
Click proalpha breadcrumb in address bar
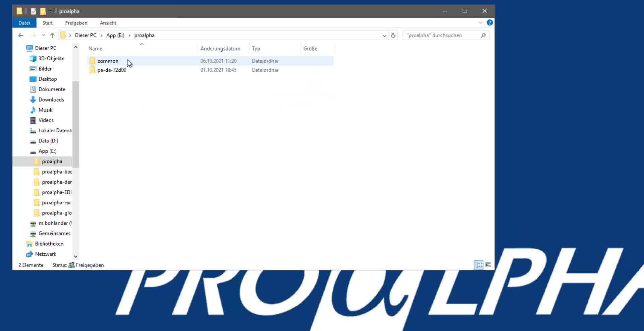144,35
